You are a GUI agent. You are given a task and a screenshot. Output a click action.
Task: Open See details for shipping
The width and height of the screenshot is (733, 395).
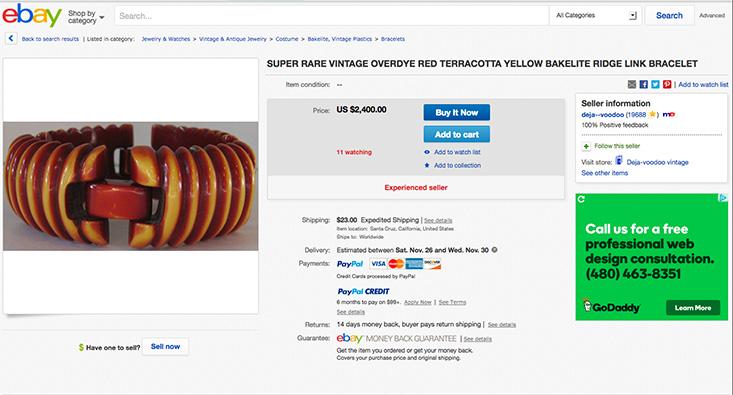[x=438, y=220]
